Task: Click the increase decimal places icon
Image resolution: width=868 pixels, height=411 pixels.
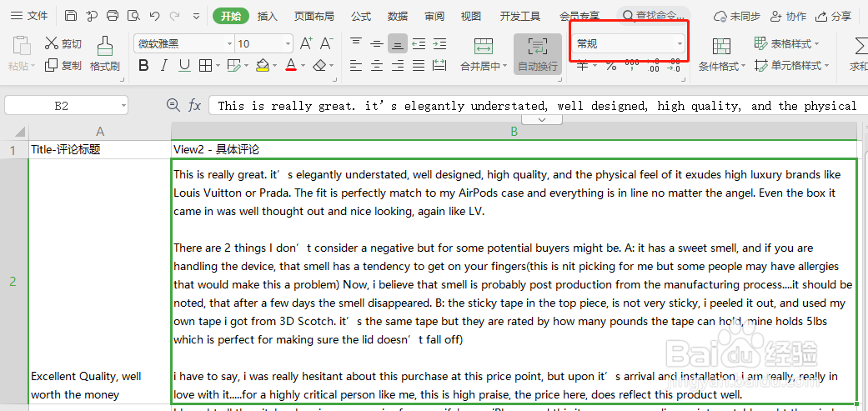Action: pyautogui.click(x=653, y=66)
